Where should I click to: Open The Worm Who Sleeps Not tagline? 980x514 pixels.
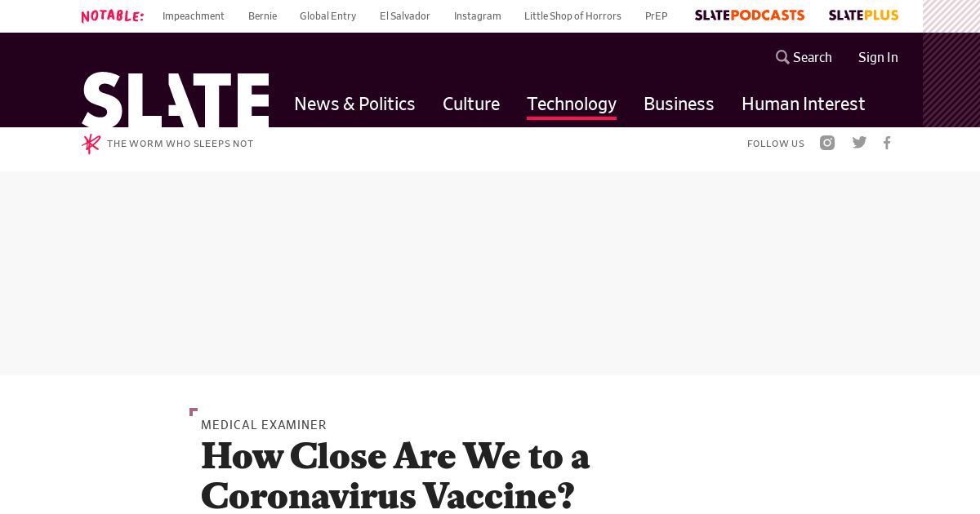point(180,144)
